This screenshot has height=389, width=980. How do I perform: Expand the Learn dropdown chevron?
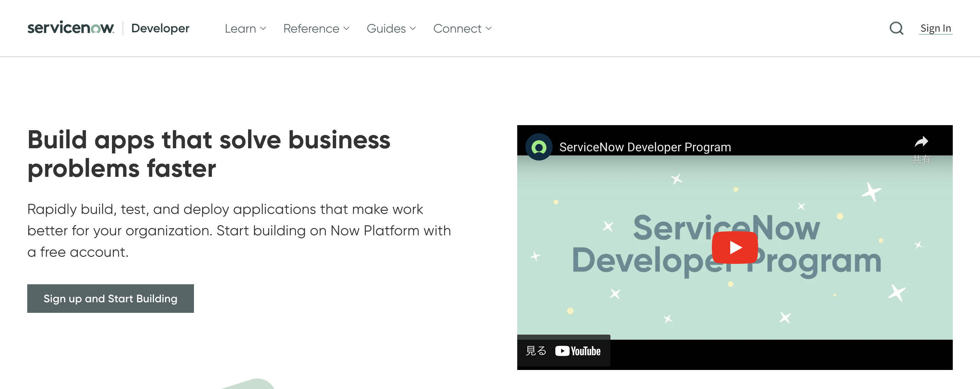click(x=263, y=29)
